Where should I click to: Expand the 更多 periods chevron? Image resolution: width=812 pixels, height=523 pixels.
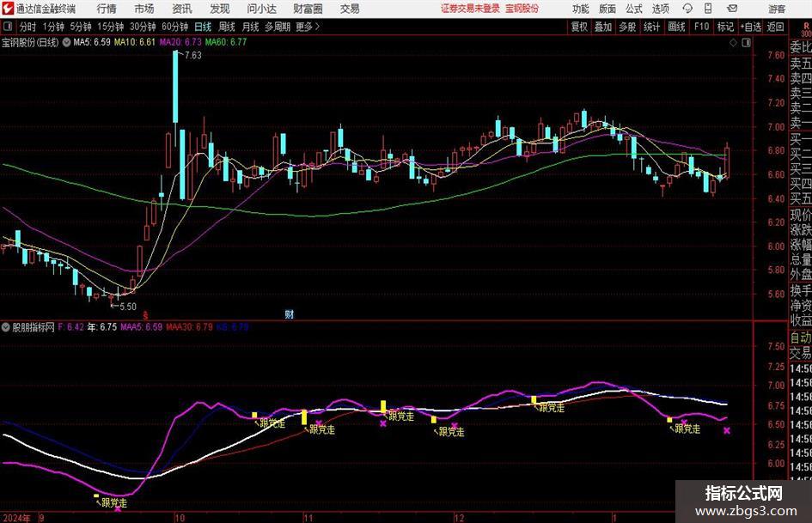tap(308, 27)
